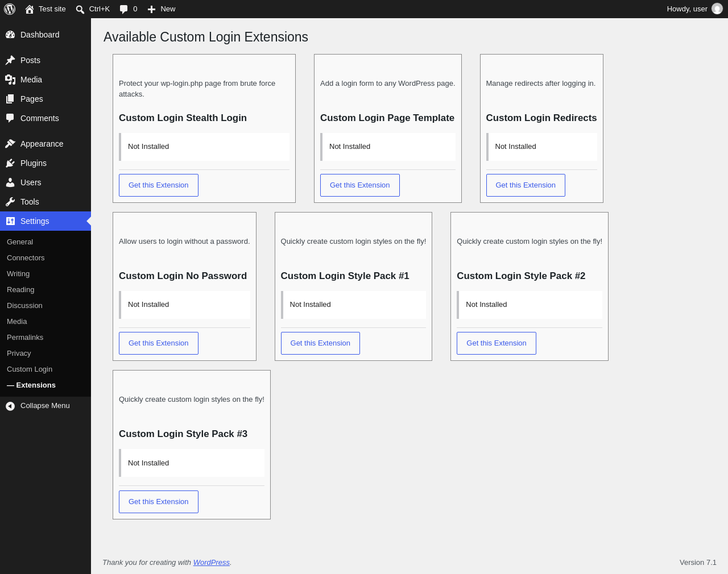The height and width of the screenshot is (574, 728).
Task: Go to Permalinks settings submenu
Action: 25,338
